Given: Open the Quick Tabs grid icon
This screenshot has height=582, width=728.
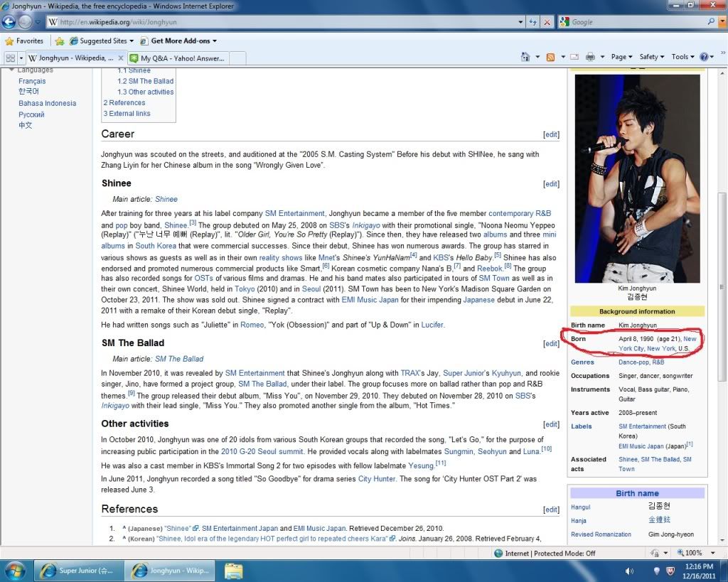Looking at the screenshot, I should 10,58.
